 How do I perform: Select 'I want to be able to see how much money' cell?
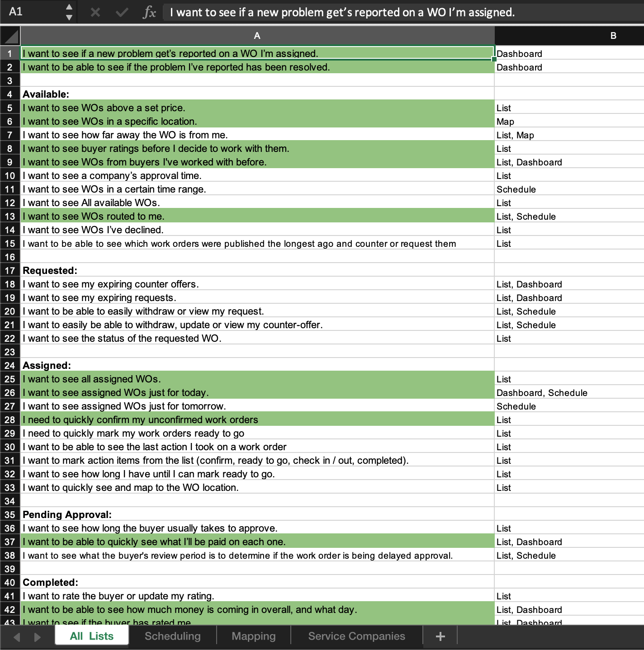[257, 609]
